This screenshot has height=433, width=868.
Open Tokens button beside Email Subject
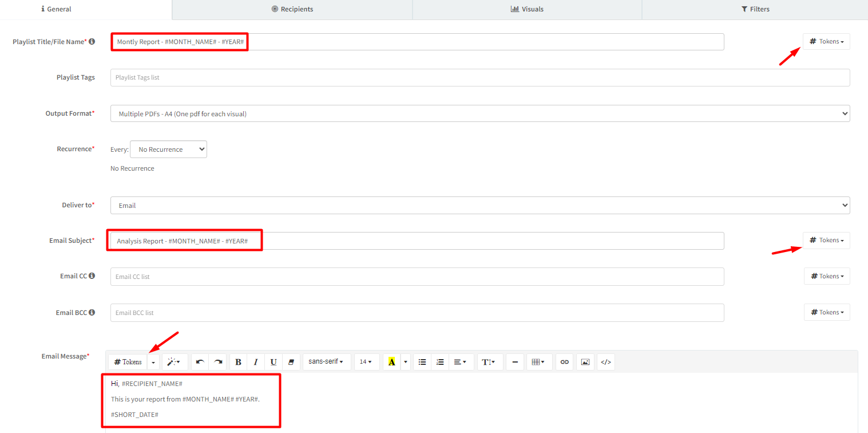pos(826,241)
